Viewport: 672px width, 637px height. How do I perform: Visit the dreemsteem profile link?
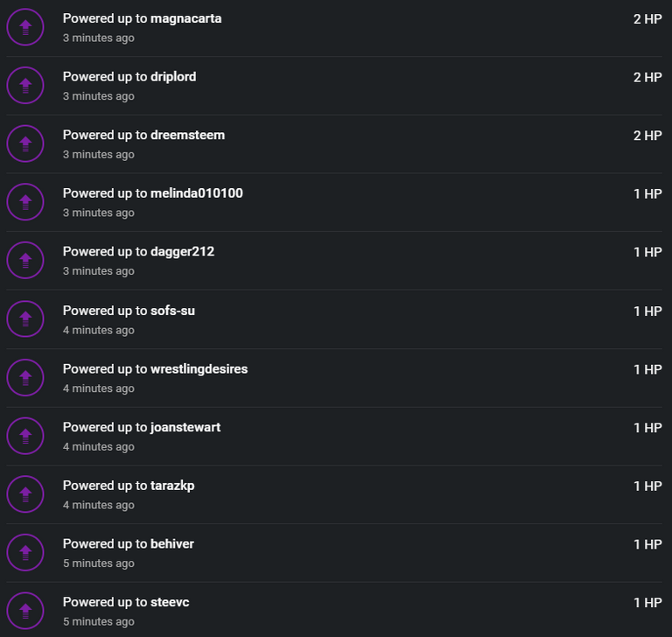pyautogui.click(x=187, y=136)
